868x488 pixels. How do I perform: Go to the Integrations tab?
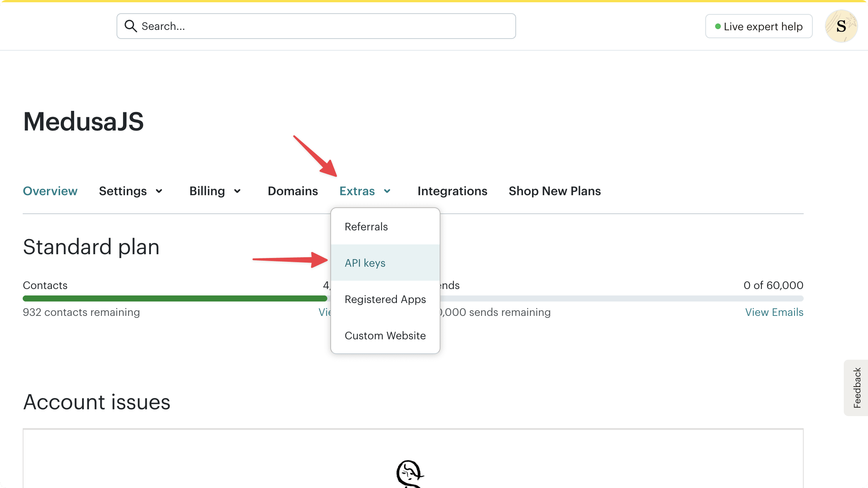click(452, 191)
